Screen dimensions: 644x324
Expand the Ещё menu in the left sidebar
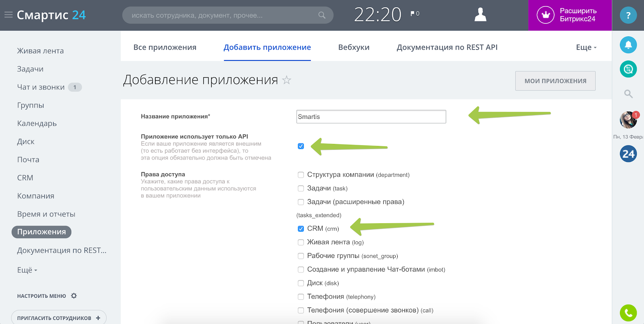click(x=27, y=270)
